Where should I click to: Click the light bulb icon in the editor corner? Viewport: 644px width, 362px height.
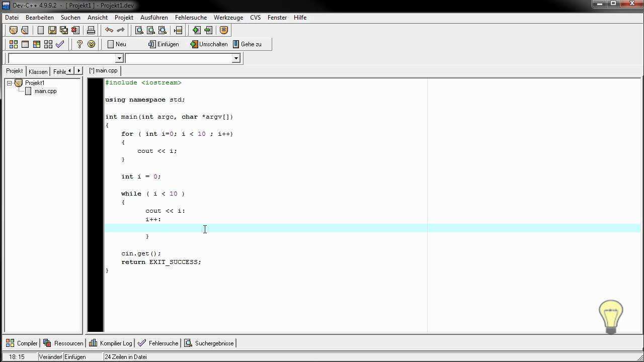click(x=611, y=317)
